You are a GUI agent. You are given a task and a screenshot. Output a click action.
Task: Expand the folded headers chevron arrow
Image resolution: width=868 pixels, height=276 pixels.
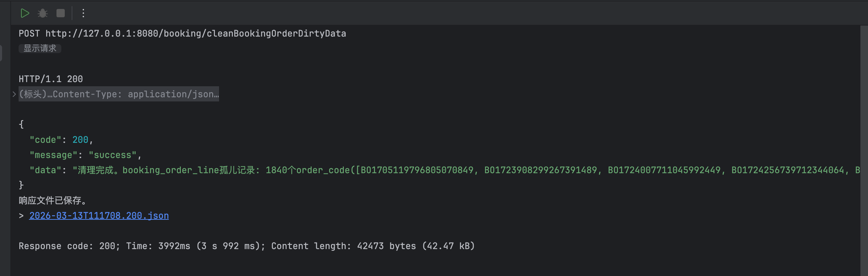click(x=14, y=94)
